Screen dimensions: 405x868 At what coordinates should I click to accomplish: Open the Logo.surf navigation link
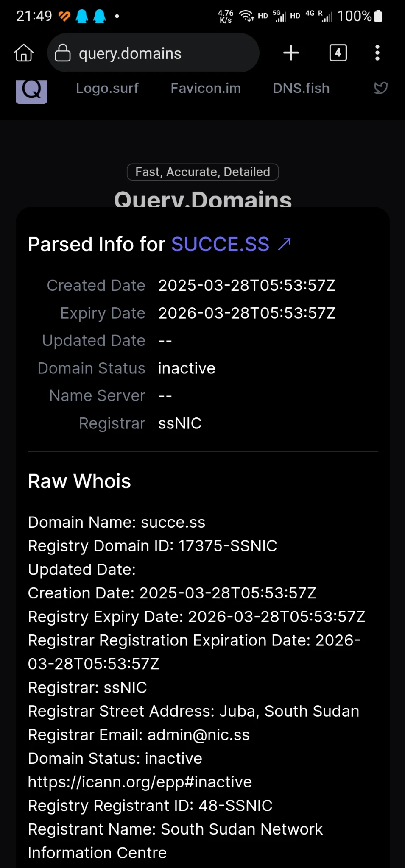click(x=107, y=88)
